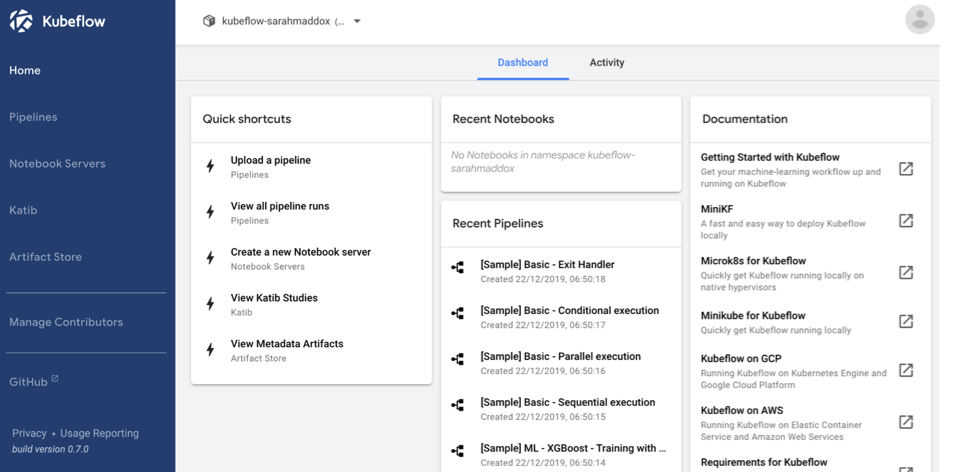Go to Notebook Servers in sidebar
Viewport: 975px width, 472px height.
tap(57, 164)
